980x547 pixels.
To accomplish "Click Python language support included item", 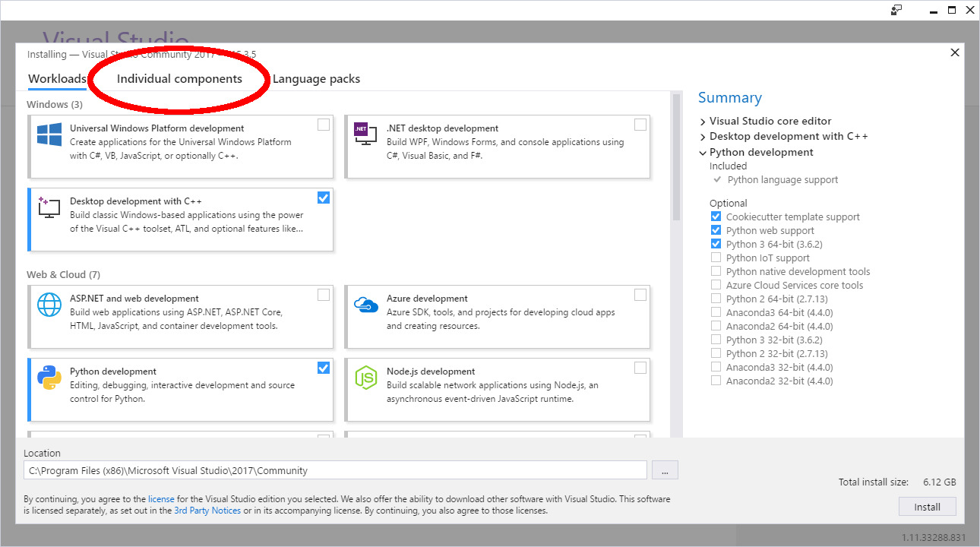I will [x=782, y=180].
